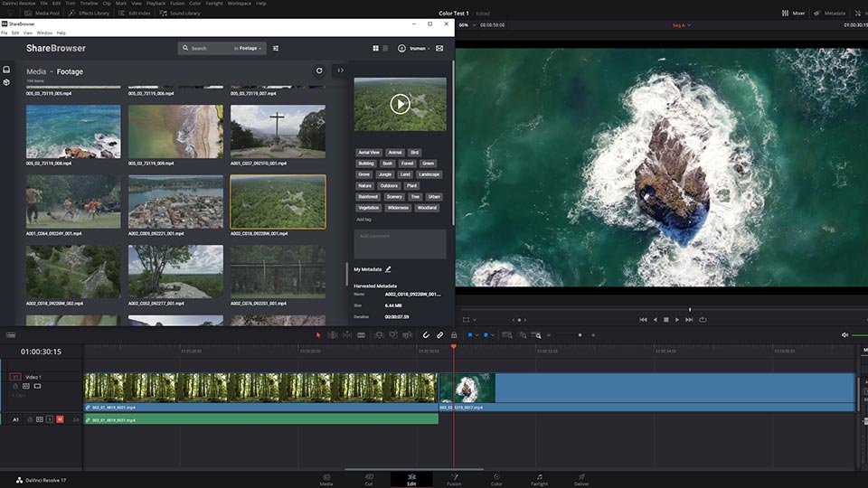This screenshot has height=488, width=868.
Task: Select thumbnail A002_C009_092221_001.mp4
Action: [x=175, y=202]
